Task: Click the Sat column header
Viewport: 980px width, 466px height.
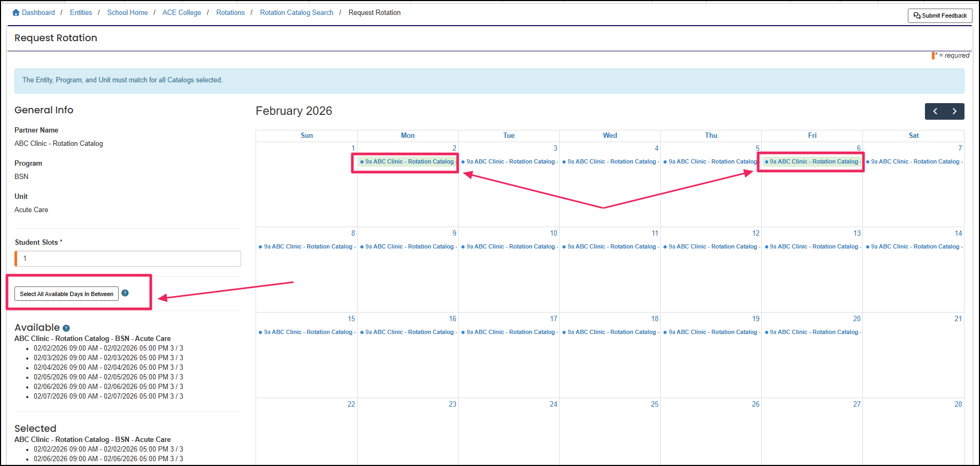Action: coord(914,135)
